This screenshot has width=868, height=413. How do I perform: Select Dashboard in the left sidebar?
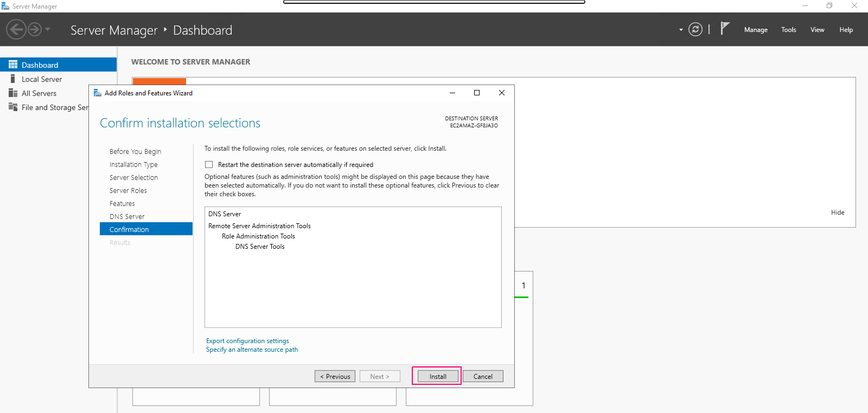point(59,64)
